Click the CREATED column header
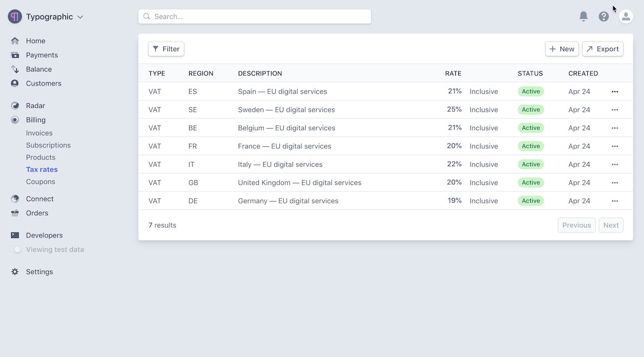 tap(583, 73)
